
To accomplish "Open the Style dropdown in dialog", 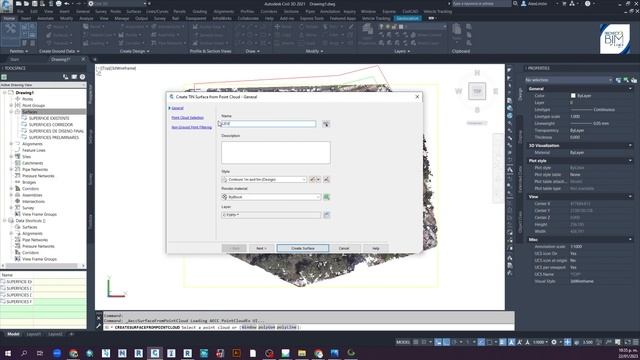I will 264,180.
